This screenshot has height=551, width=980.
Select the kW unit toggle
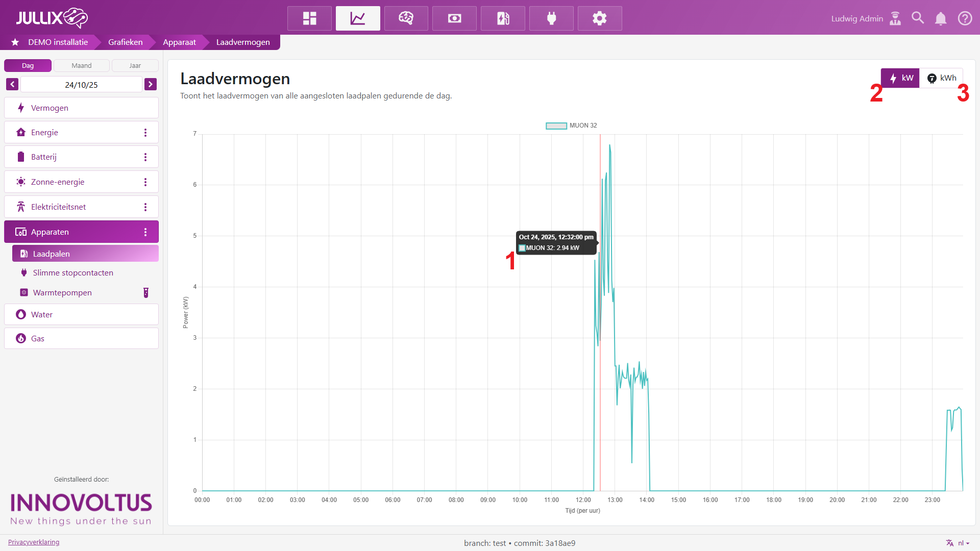[900, 78]
